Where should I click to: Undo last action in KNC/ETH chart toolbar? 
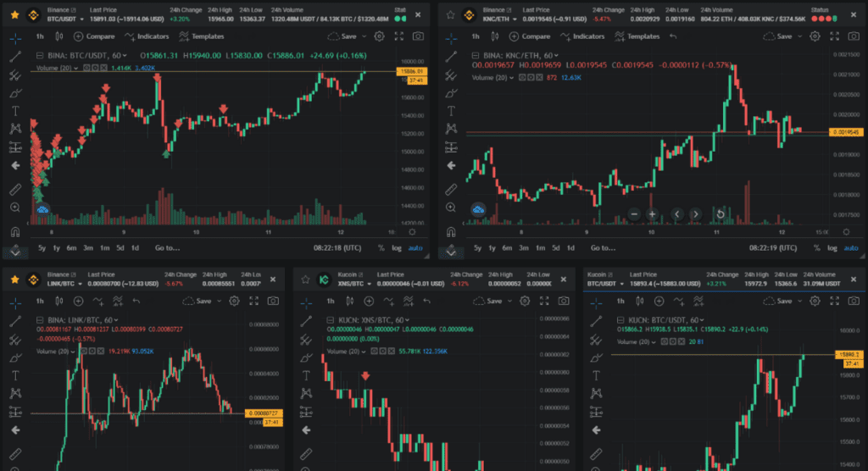(672, 36)
